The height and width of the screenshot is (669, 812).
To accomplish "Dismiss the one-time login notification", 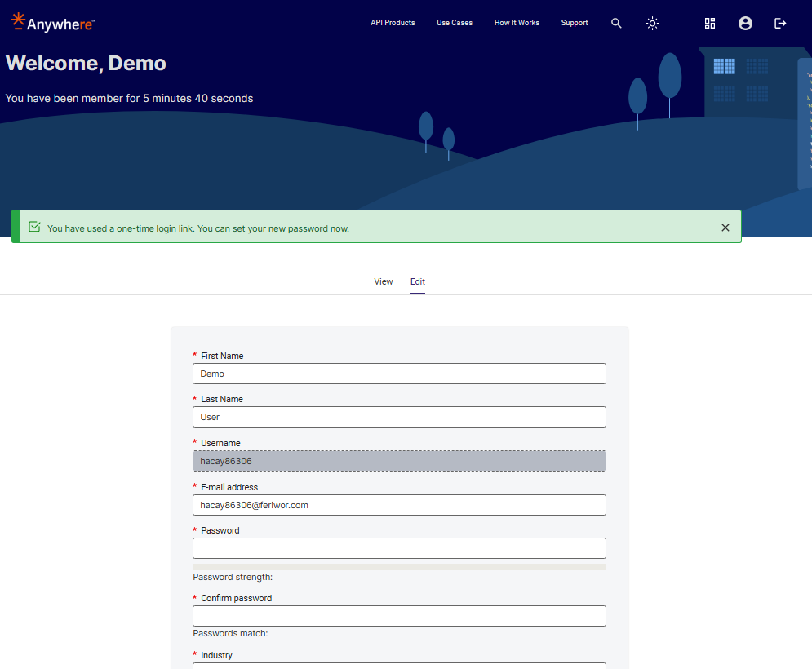I will [x=725, y=228].
